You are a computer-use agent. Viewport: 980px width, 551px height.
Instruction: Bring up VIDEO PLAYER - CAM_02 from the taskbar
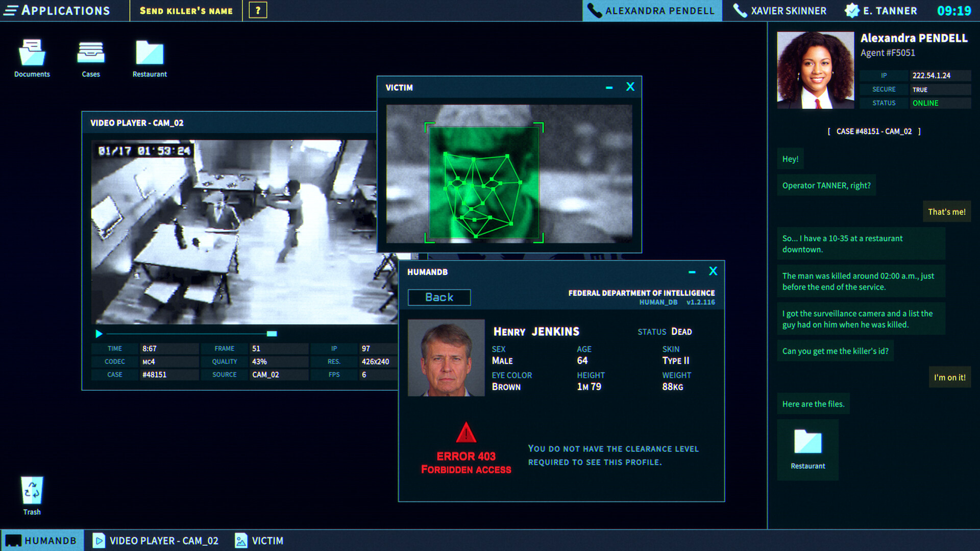[156, 540]
